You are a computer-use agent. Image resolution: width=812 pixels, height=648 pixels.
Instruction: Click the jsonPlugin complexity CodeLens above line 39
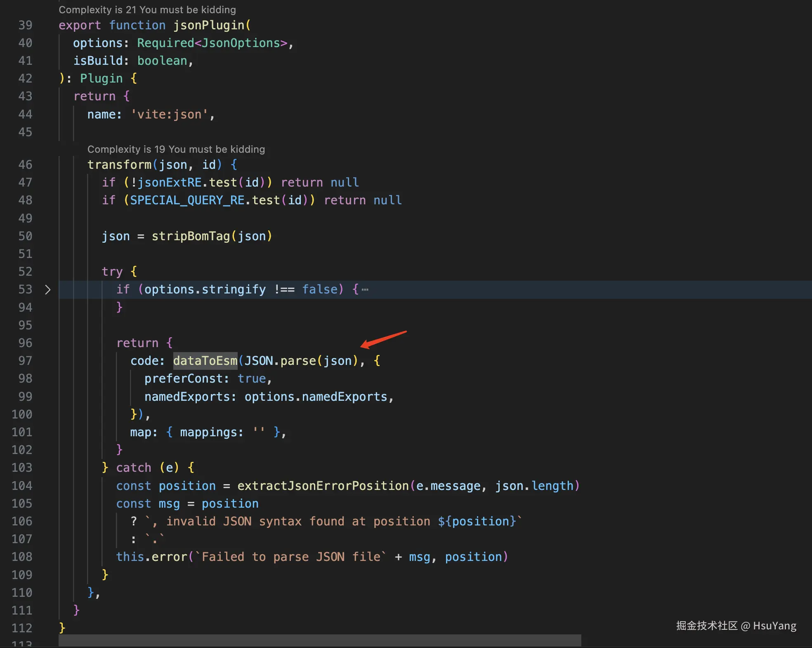(x=147, y=9)
